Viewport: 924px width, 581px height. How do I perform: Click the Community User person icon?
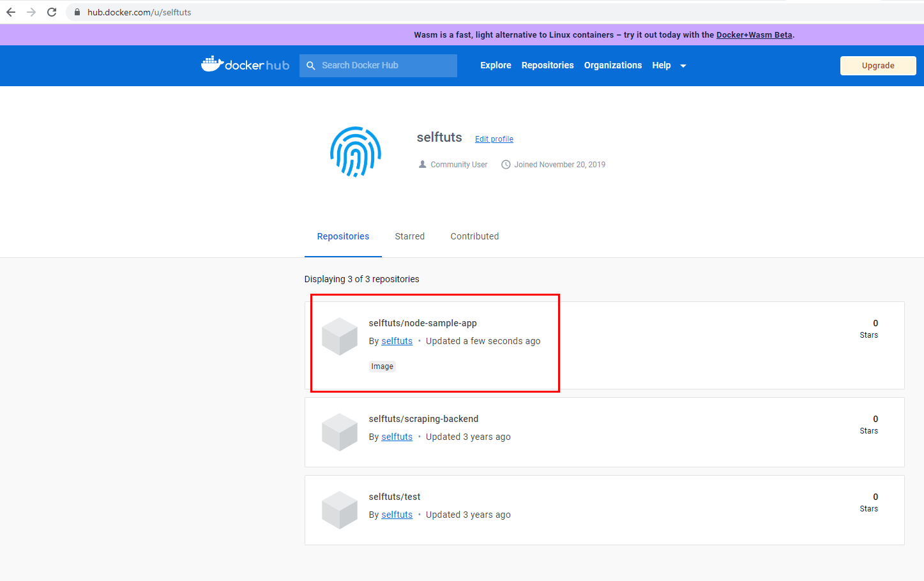tap(423, 164)
